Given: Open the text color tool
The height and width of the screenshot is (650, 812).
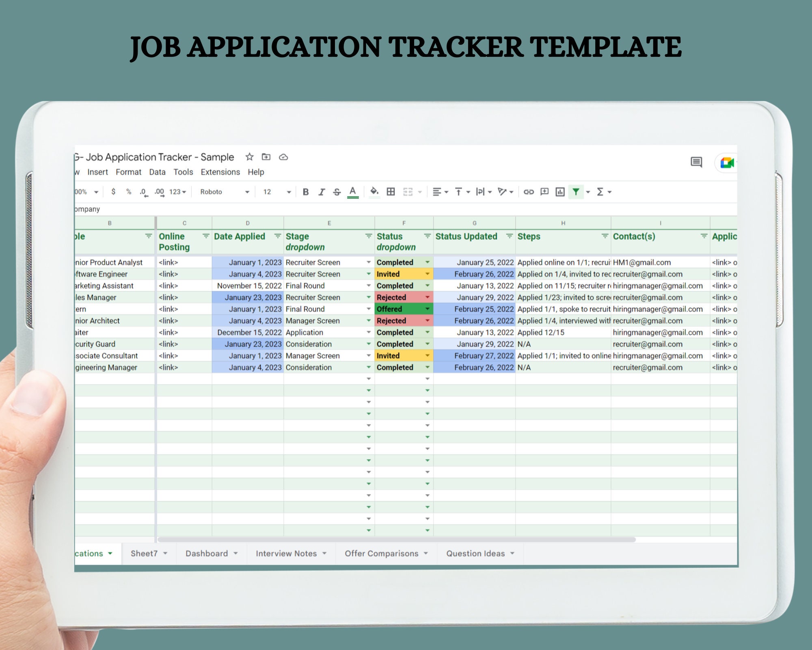Looking at the screenshot, I should pos(354,192).
